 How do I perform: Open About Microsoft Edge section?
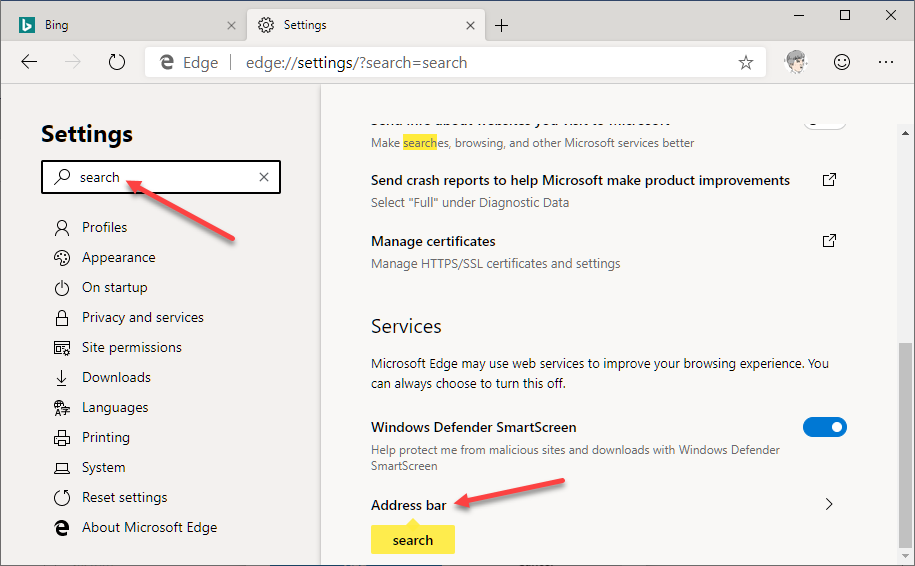(x=149, y=527)
